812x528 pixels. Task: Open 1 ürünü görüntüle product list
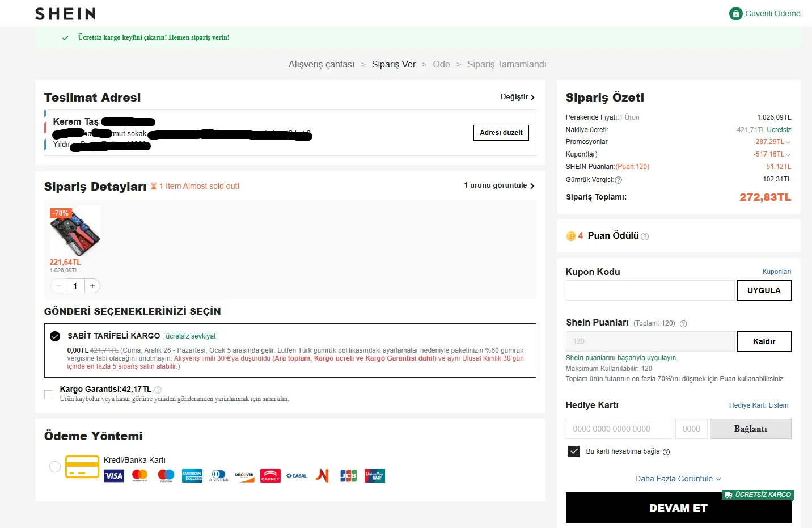499,185
